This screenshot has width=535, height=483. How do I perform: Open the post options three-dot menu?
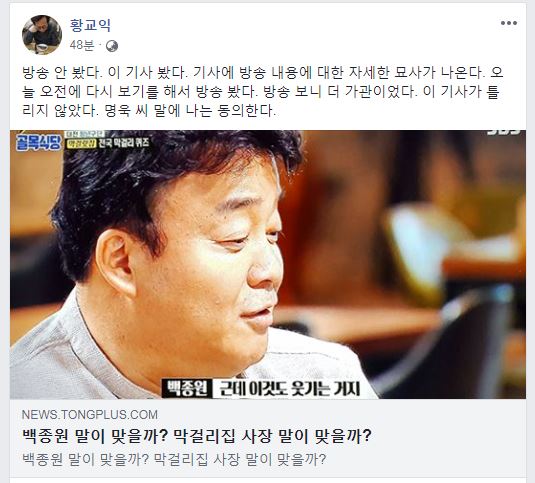coord(509,23)
